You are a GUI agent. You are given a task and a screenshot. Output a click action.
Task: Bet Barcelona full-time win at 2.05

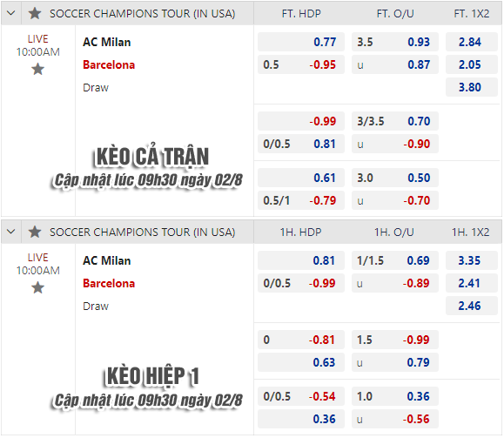(472, 64)
